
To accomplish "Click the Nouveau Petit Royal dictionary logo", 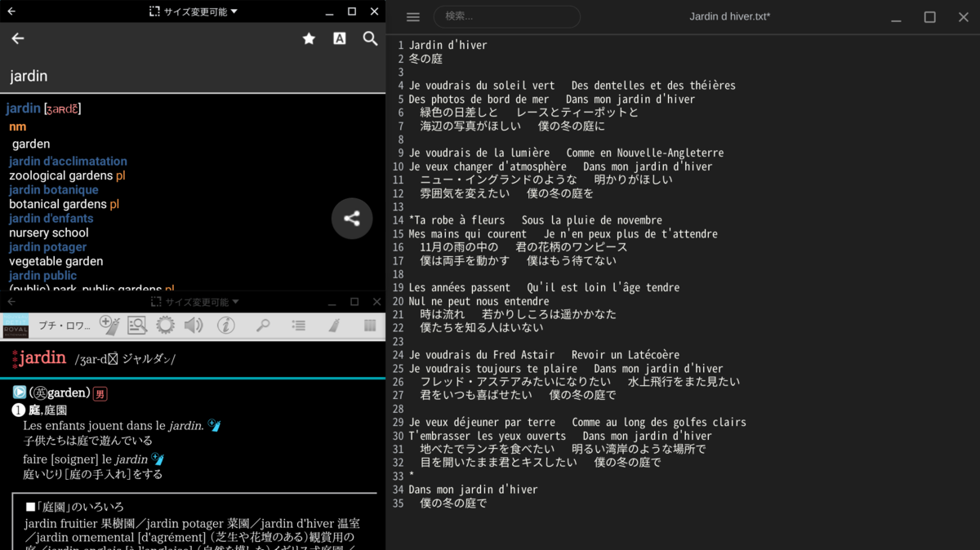I will [16, 326].
